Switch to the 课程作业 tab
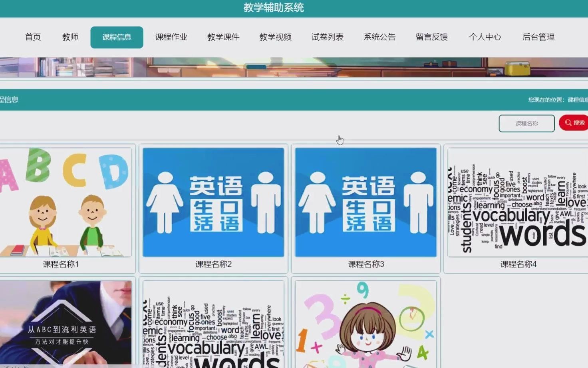 coord(171,37)
